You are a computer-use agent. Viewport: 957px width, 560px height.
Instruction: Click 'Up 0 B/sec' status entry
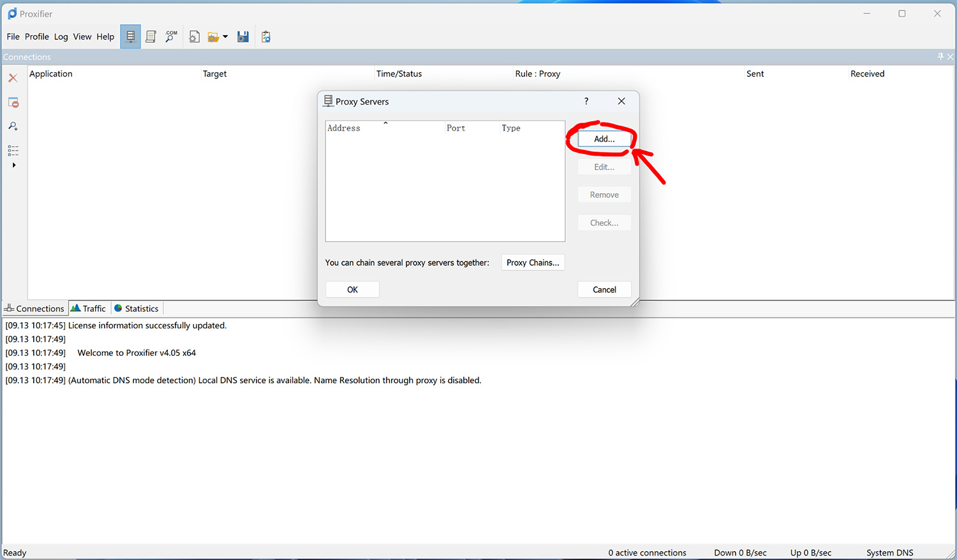coord(811,552)
